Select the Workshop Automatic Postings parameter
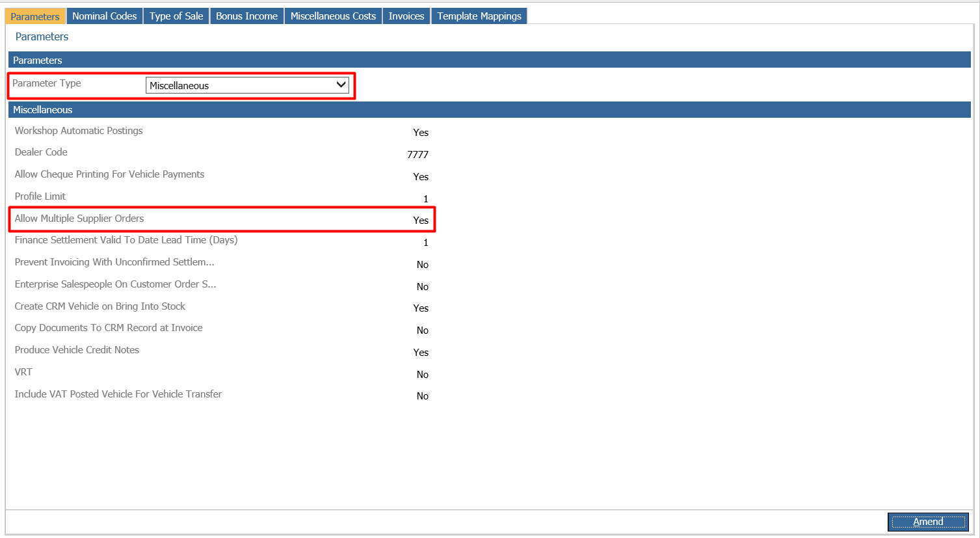980x538 pixels. click(x=79, y=131)
